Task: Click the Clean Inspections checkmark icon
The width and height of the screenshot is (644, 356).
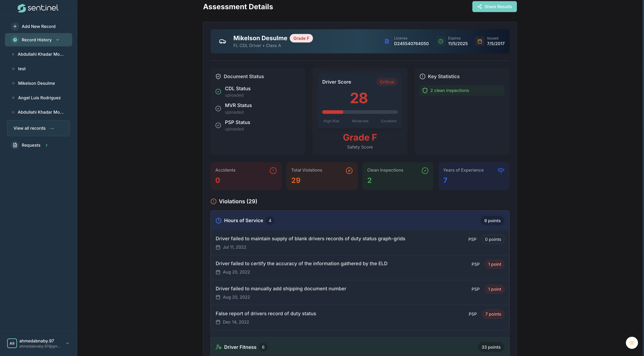Action: pyautogui.click(x=425, y=171)
